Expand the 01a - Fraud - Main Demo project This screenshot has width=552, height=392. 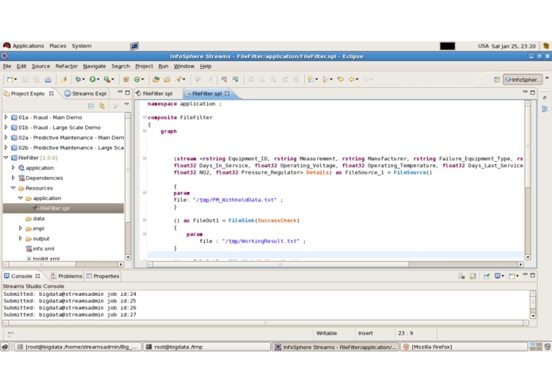(x=6, y=117)
